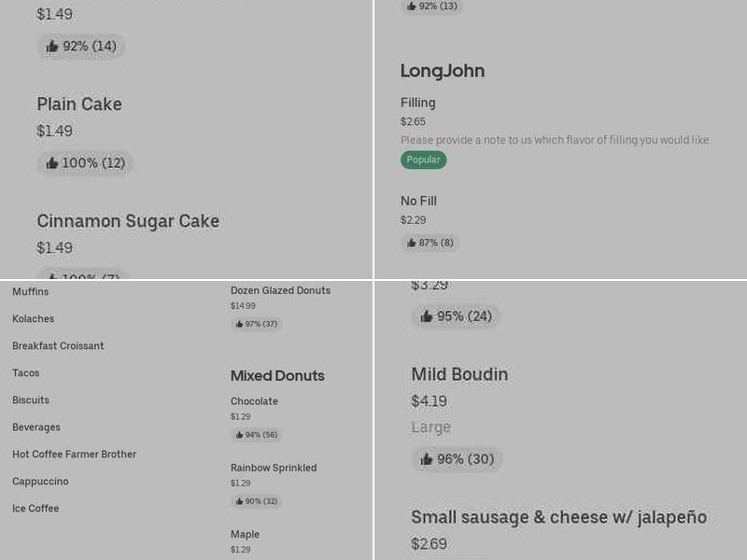Select the No Fill LongJohn option
The height and width of the screenshot is (560, 747).
(422, 201)
